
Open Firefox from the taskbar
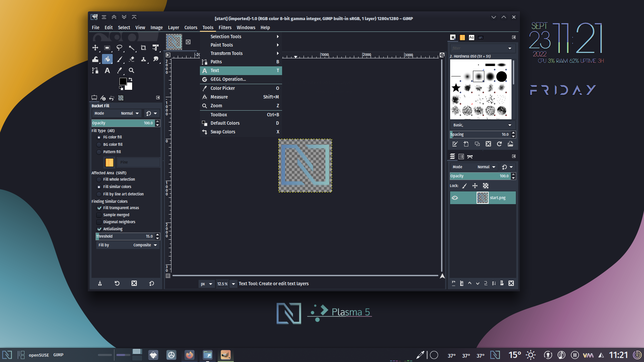point(190,355)
